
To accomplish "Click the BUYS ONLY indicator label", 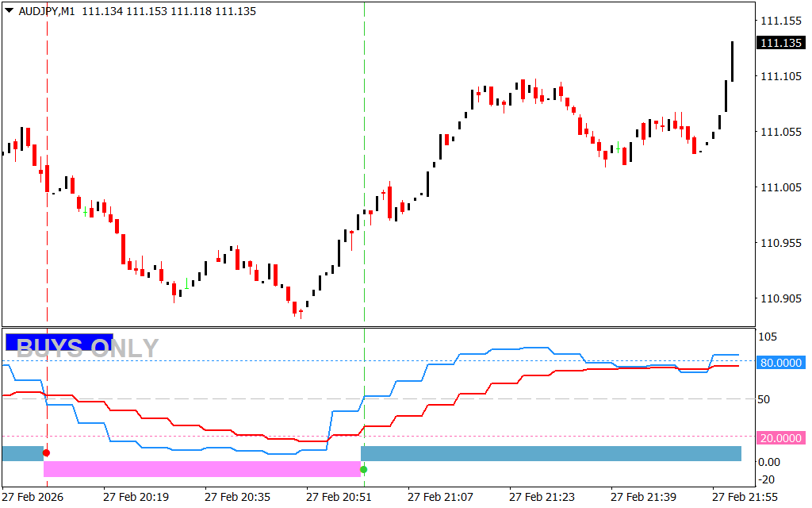I will tap(87, 348).
